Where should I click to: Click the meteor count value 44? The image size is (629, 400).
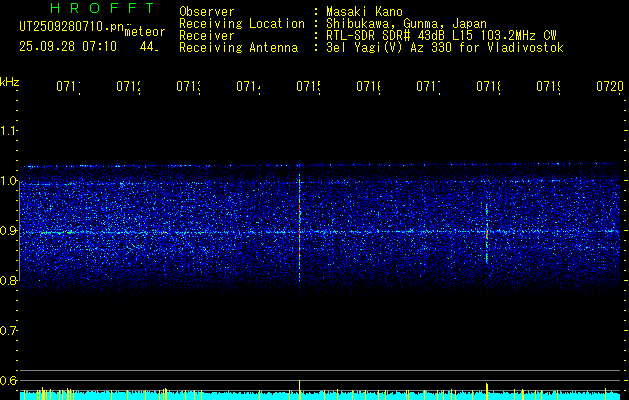click(149, 47)
